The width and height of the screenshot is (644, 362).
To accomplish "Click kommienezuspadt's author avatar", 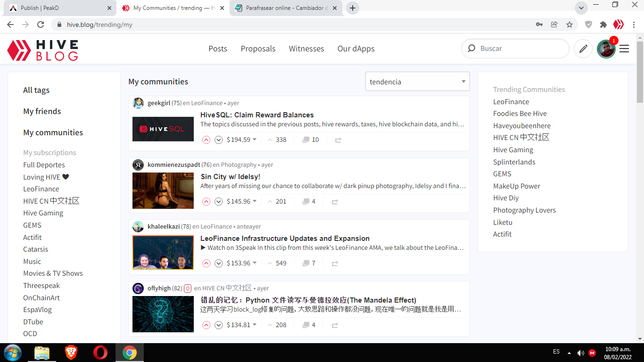I will click(138, 165).
